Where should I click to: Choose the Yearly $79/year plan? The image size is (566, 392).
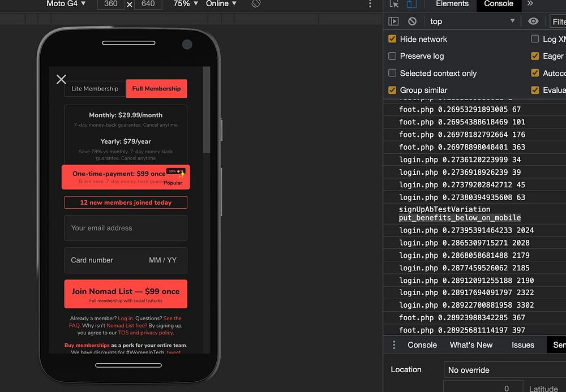126,149
